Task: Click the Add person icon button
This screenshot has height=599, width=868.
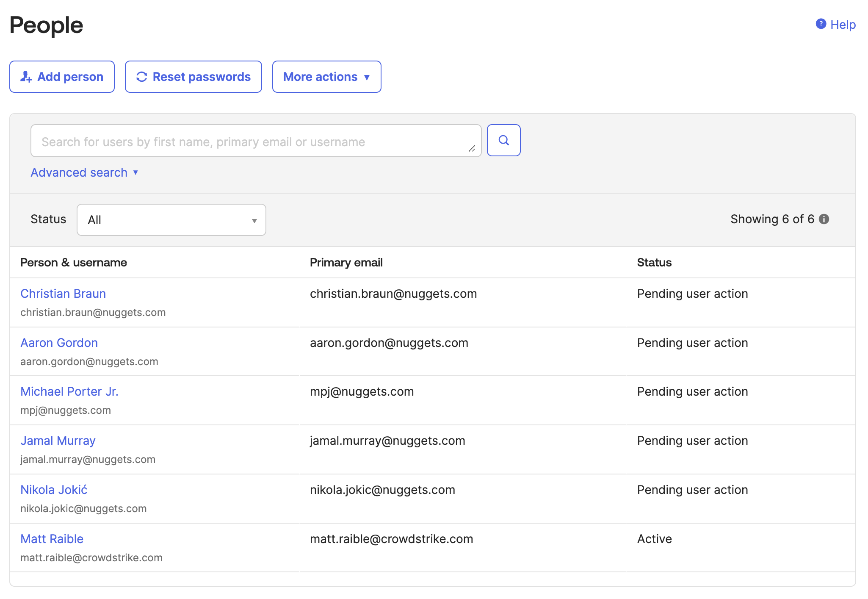Action: (26, 77)
